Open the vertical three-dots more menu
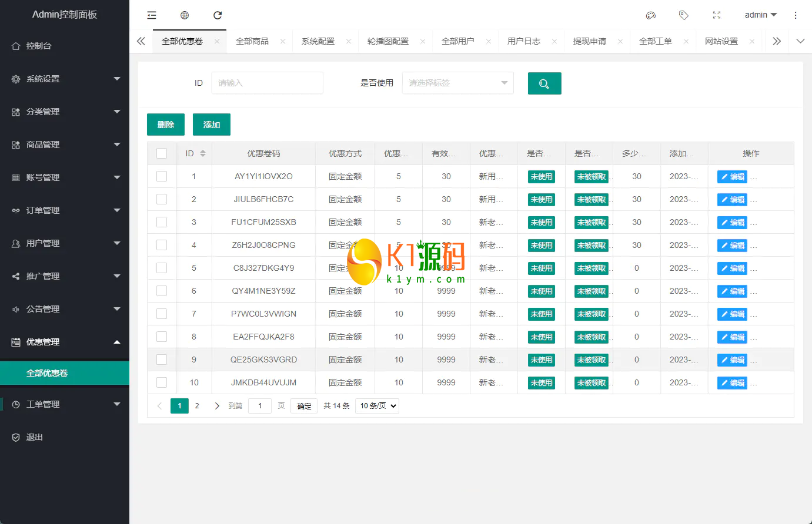This screenshot has width=812, height=524. (795, 15)
